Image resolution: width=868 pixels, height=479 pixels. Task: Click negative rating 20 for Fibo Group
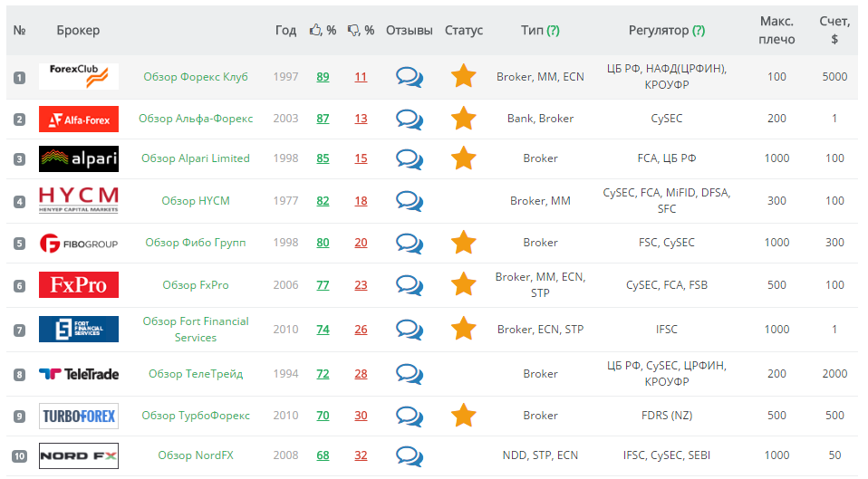361,243
